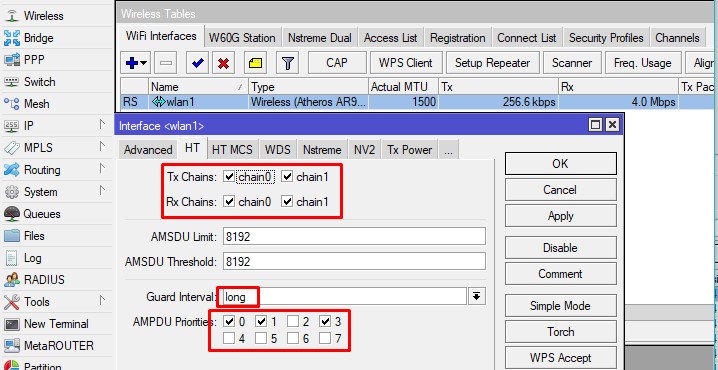The height and width of the screenshot is (370, 718).
Task: Expand the Routing submenu arrow
Action: (x=102, y=168)
